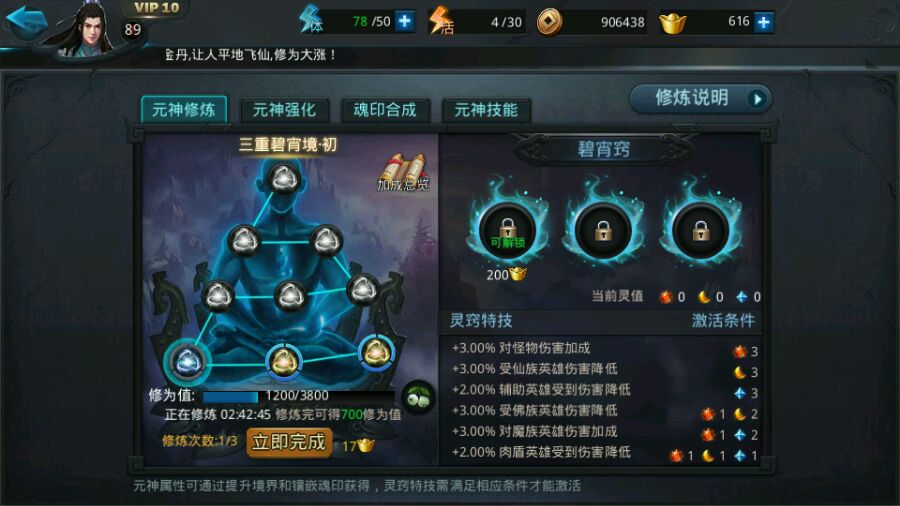Open the 魂印合成 tab
This screenshot has height=506, width=900.
coord(385,110)
